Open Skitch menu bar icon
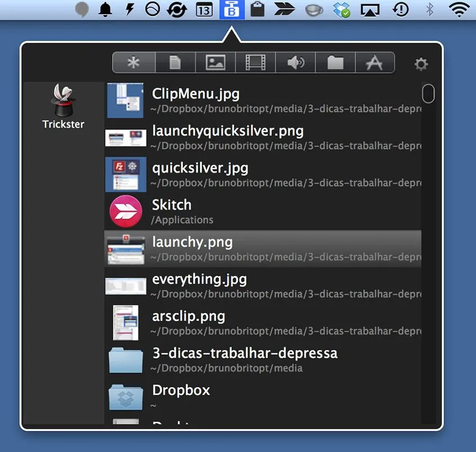This screenshot has height=452, width=476. 284,9
